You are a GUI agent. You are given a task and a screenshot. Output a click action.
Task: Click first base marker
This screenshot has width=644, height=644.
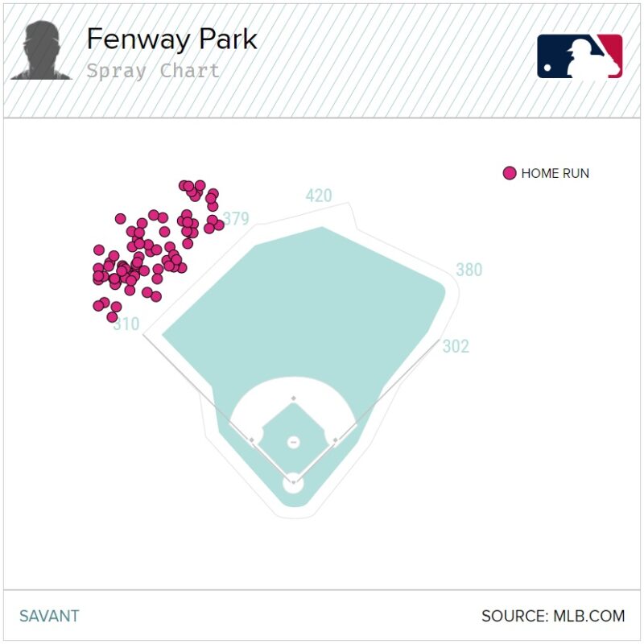[336, 440]
